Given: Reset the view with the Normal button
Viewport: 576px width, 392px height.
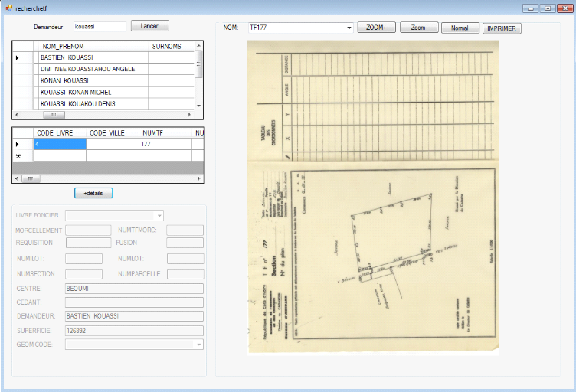Looking at the screenshot, I should tap(460, 28).
